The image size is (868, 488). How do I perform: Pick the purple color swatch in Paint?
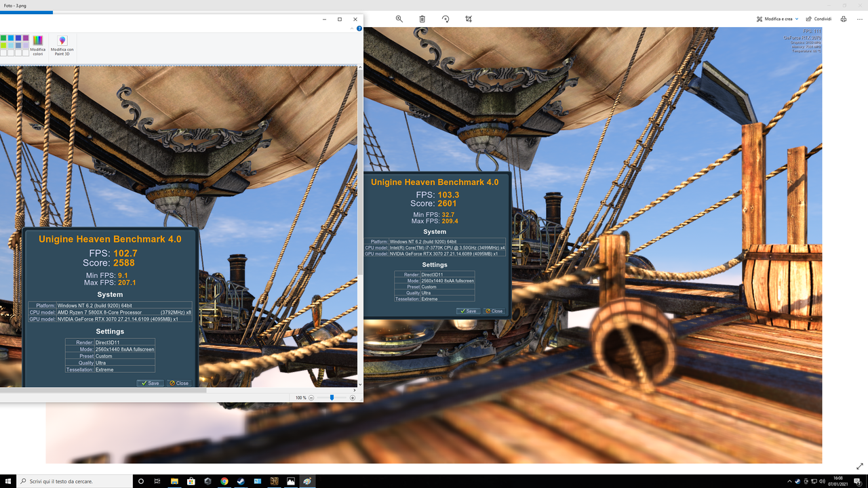pos(26,39)
